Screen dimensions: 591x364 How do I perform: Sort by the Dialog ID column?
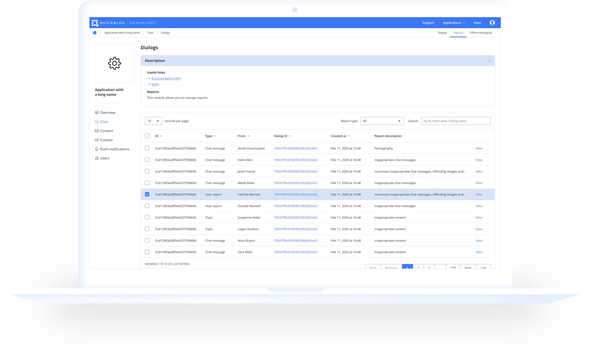pos(282,136)
